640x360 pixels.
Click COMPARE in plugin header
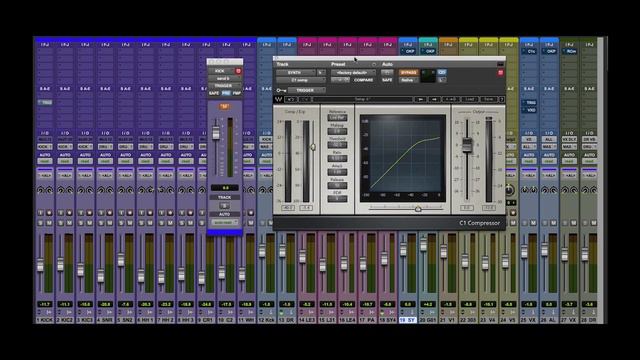[x=363, y=80]
